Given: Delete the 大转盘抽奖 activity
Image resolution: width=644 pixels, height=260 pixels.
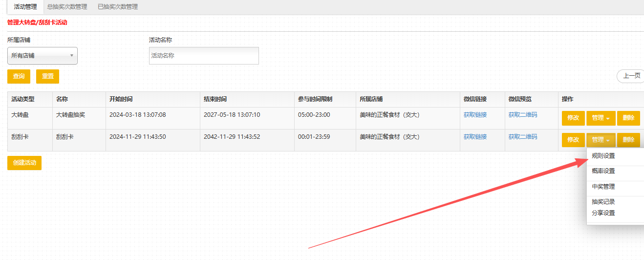Looking at the screenshot, I should pos(628,118).
